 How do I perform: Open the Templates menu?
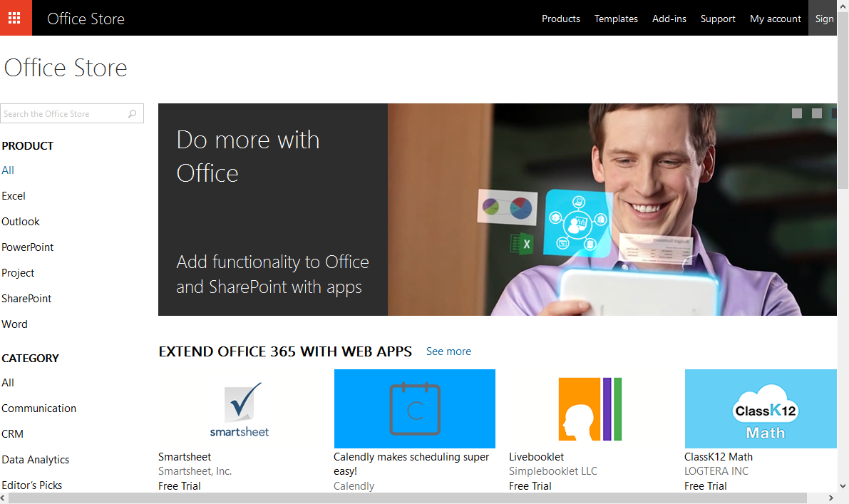(x=616, y=19)
